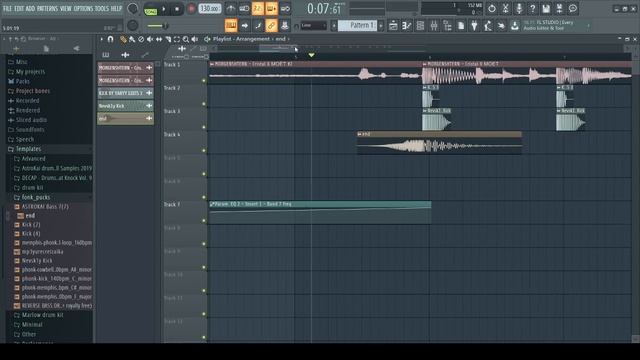Toggle step editing mode icon
The image size is (640, 360).
pyautogui.click(x=258, y=26)
